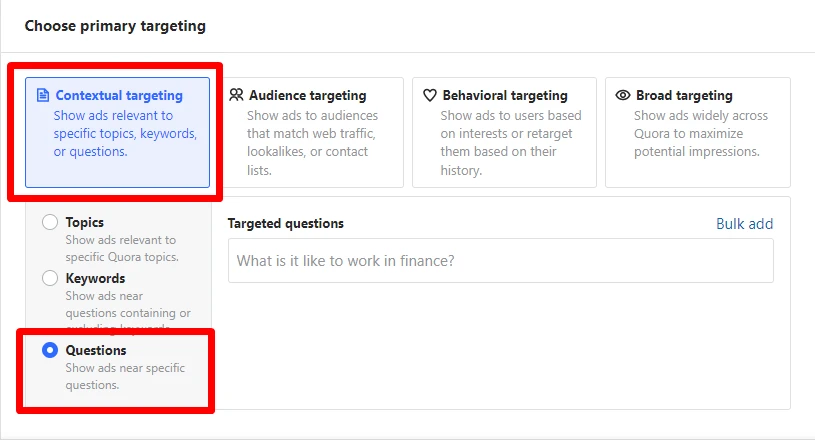This screenshot has height=441, width=815.
Task: Select the Keywords radio button
Action: coord(50,278)
